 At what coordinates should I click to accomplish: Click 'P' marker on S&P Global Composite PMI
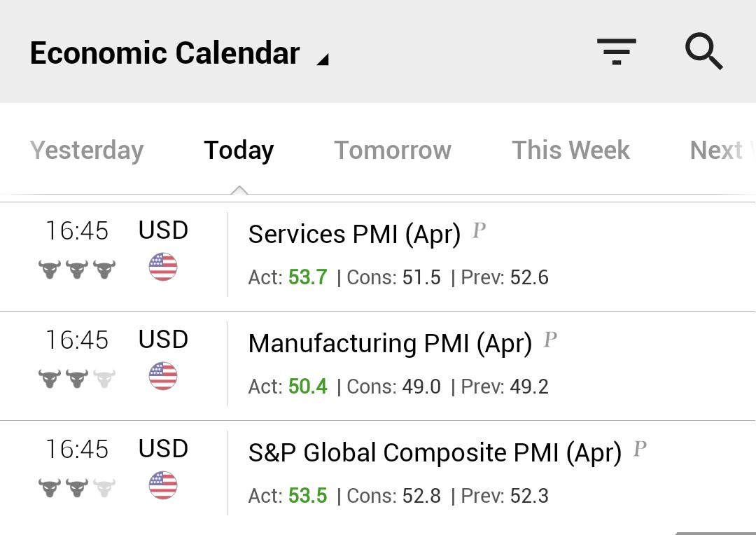pyautogui.click(x=639, y=449)
